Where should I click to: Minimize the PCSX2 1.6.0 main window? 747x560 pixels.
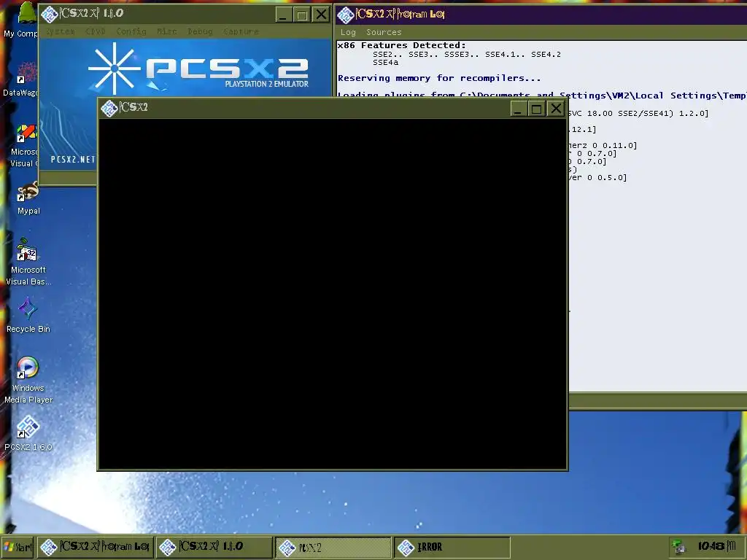pyautogui.click(x=283, y=15)
